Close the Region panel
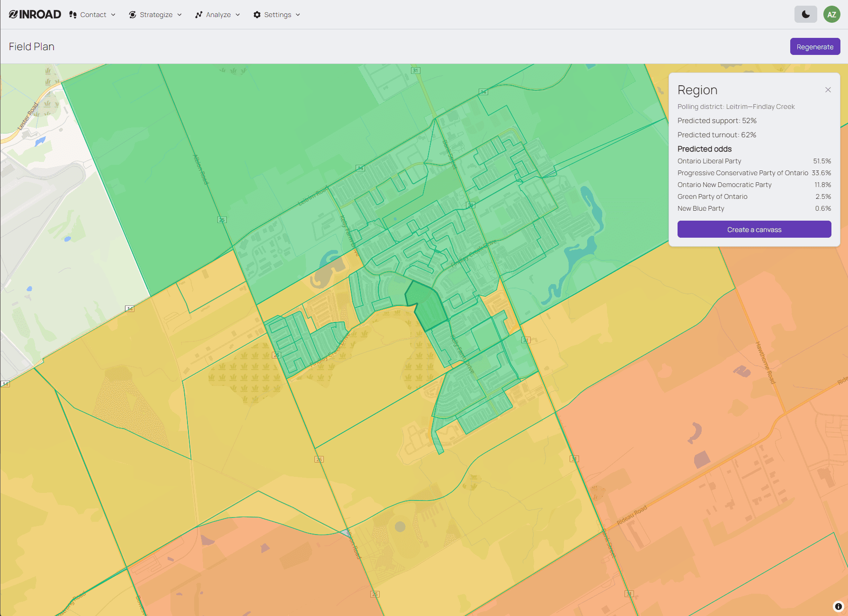Viewport: 848px width, 616px height. 828,90
